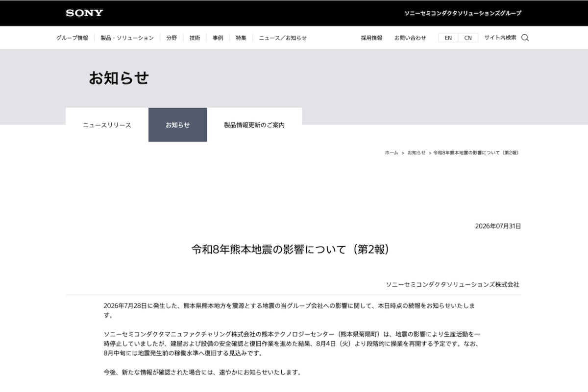Select the お知らせ tab
The height and width of the screenshot is (392, 588).
(x=177, y=125)
